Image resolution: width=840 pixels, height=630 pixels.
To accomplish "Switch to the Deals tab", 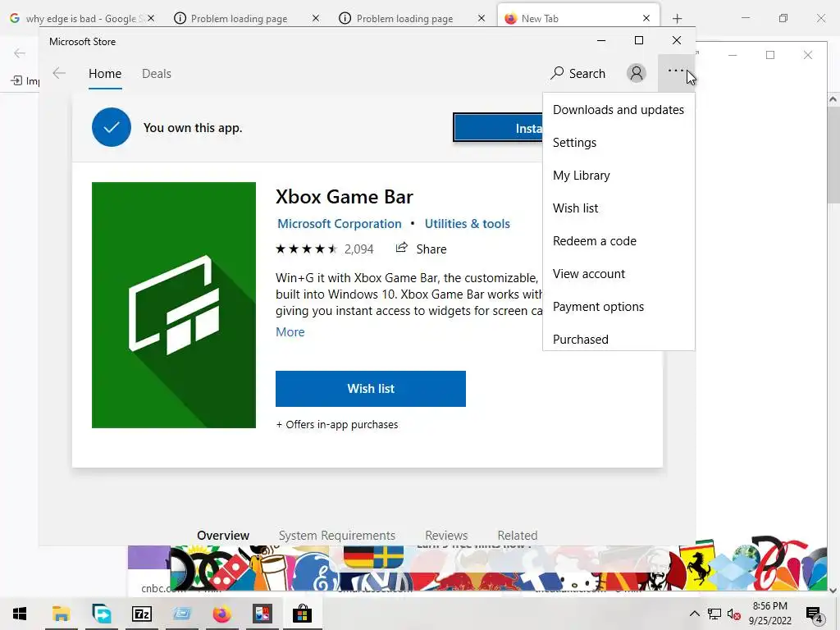I will pyautogui.click(x=157, y=74).
